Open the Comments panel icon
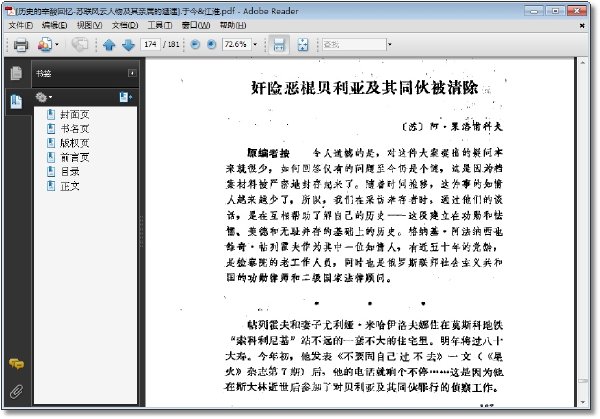 [16, 364]
